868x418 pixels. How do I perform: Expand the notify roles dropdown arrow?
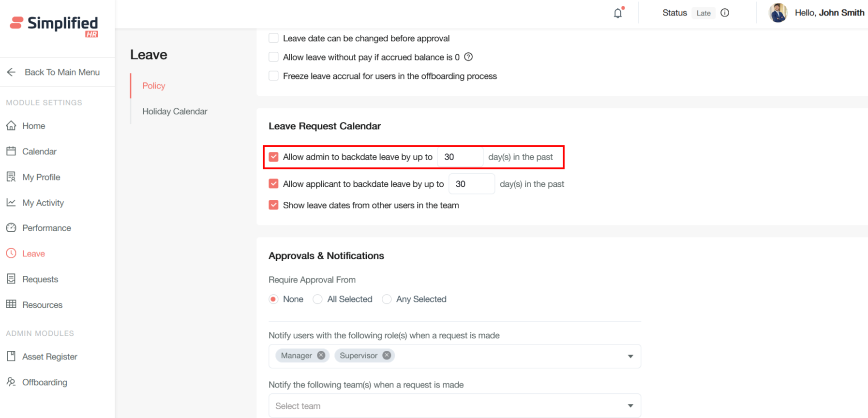pyautogui.click(x=630, y=357)
